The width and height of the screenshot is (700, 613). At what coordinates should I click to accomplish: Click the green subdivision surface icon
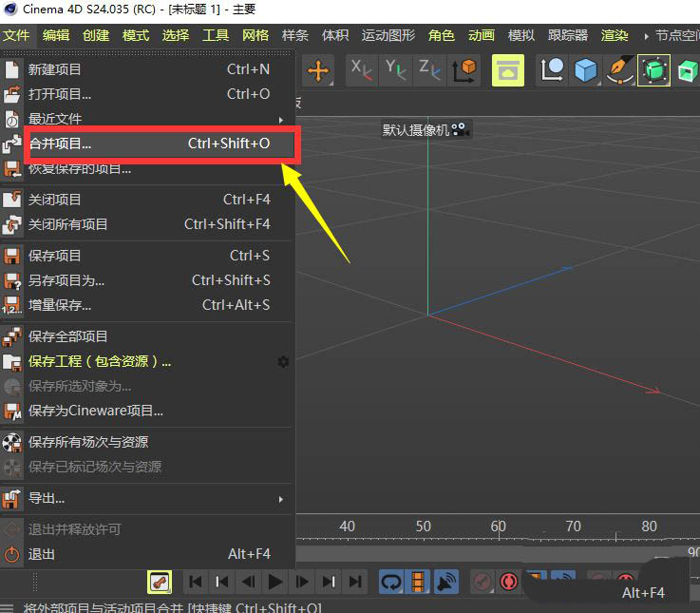[x=654, y=70]
